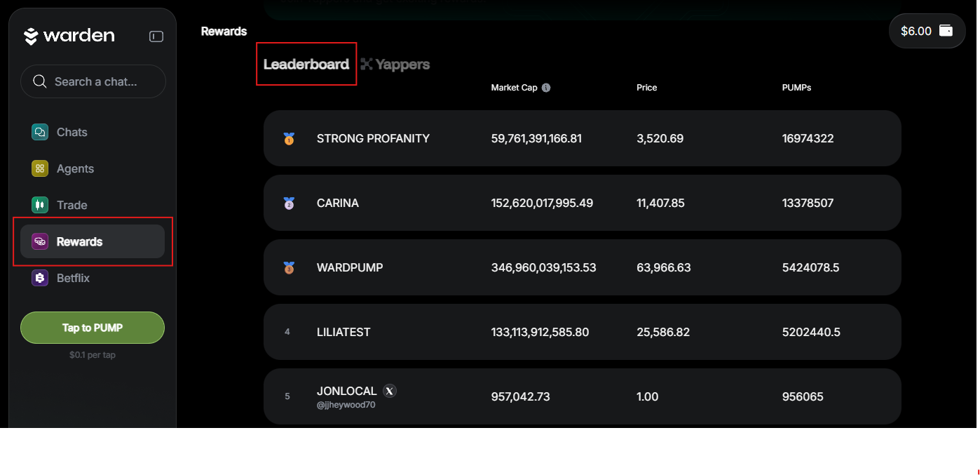Image resolution: width=980 pixels, height=475 pixels.
Task: Switch to the Leaderboard tab
Action: pyautogui.click(x=306, y=65)
